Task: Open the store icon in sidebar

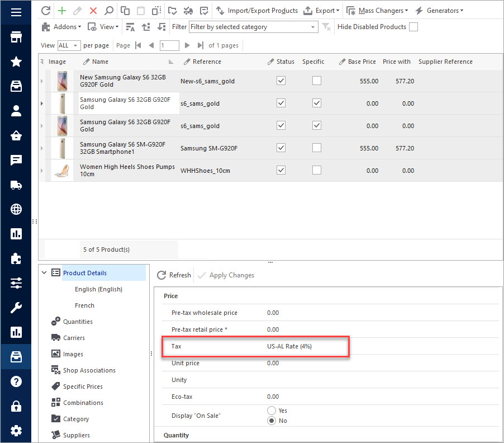Action: [x=16, y=37]
